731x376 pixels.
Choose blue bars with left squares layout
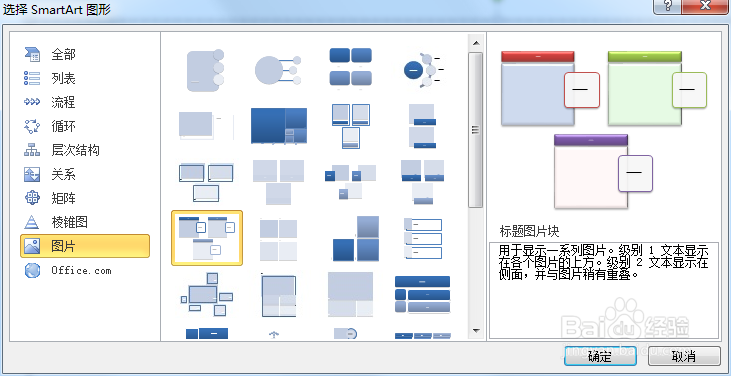tap(423, 294)
